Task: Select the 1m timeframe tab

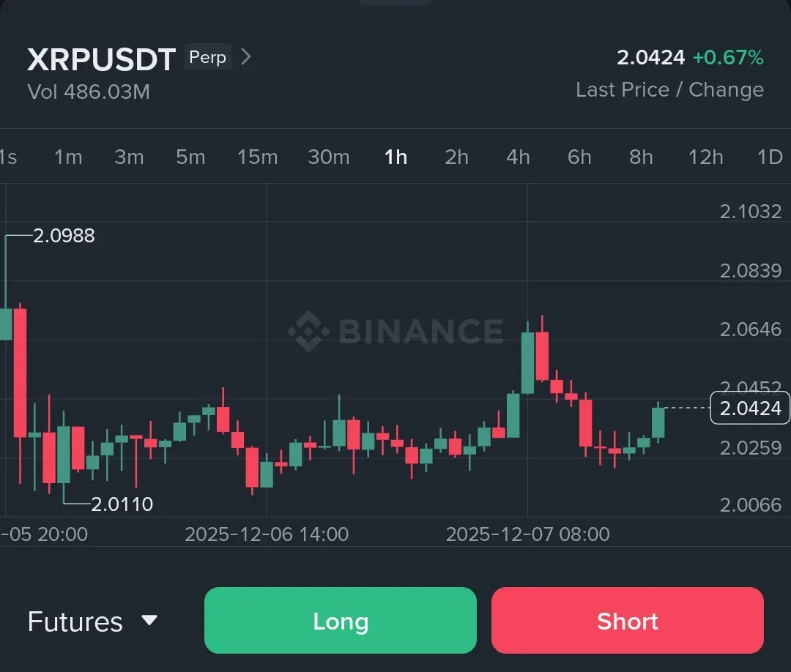Action: tap(68, 157)
